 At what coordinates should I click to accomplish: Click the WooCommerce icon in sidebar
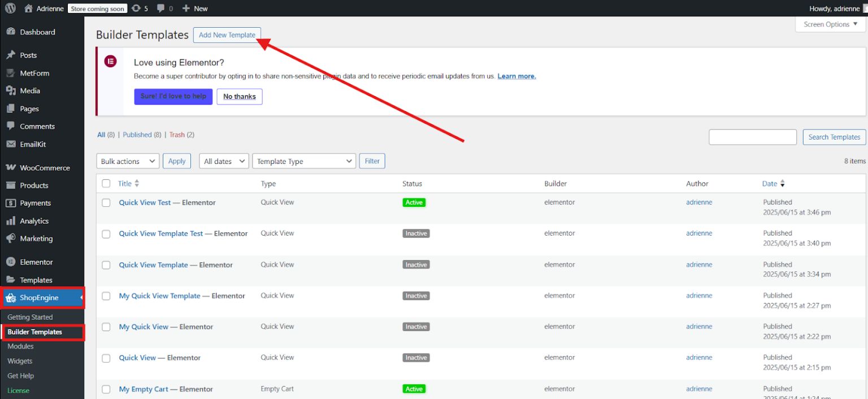(11, 168)
